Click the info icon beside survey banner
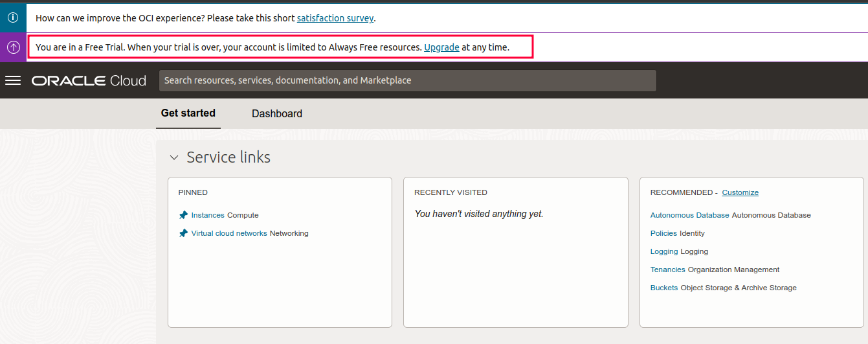 pyautogui.click(x=13, y=17)
